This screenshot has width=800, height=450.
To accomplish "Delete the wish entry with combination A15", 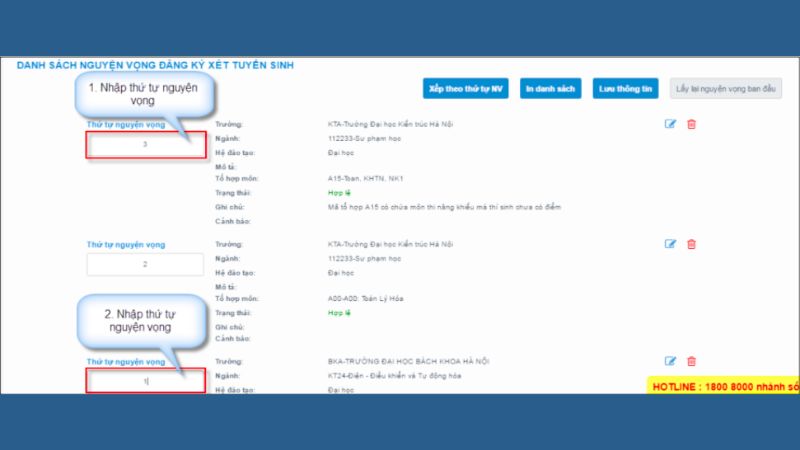I will coord(691,124).
